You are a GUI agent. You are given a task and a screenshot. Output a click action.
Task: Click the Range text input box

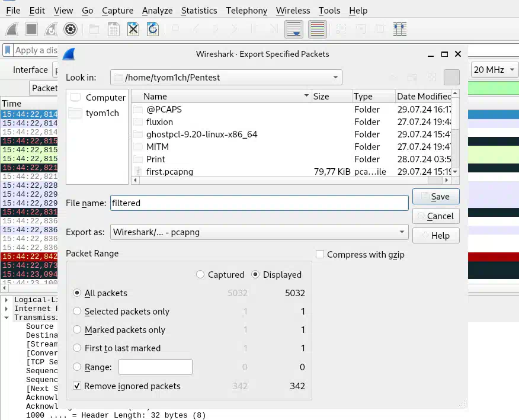coord(155,367)
